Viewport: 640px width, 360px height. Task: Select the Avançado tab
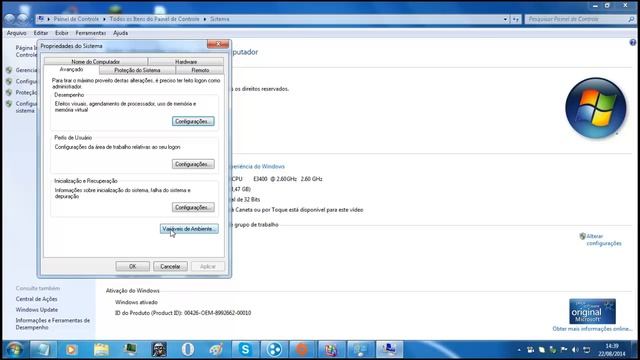pos(71,70)
